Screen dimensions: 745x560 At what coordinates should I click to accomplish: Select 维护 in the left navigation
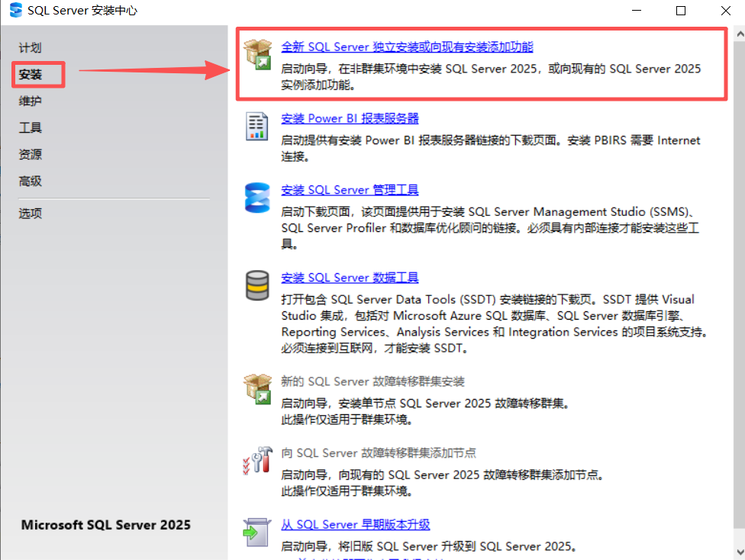coord(30,101)
